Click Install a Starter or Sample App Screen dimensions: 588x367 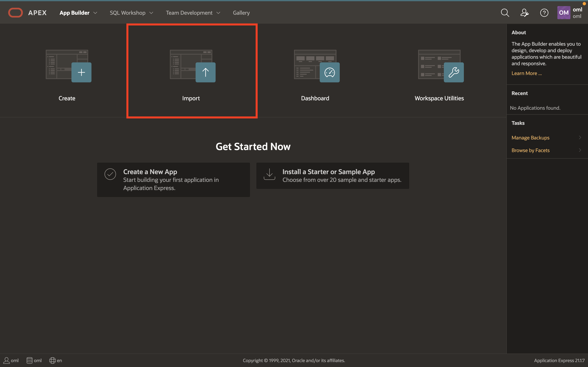(332, 176)
